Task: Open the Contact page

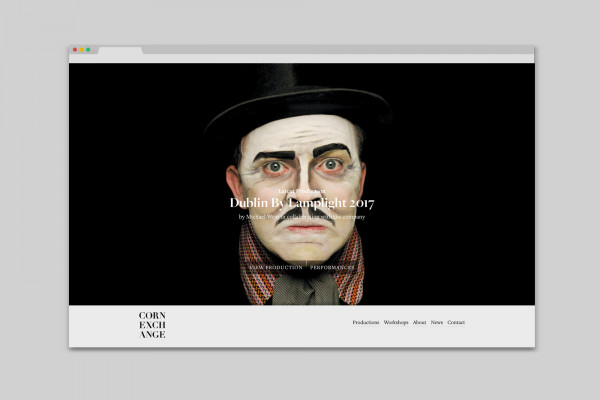Action: [x=456, y=323]
